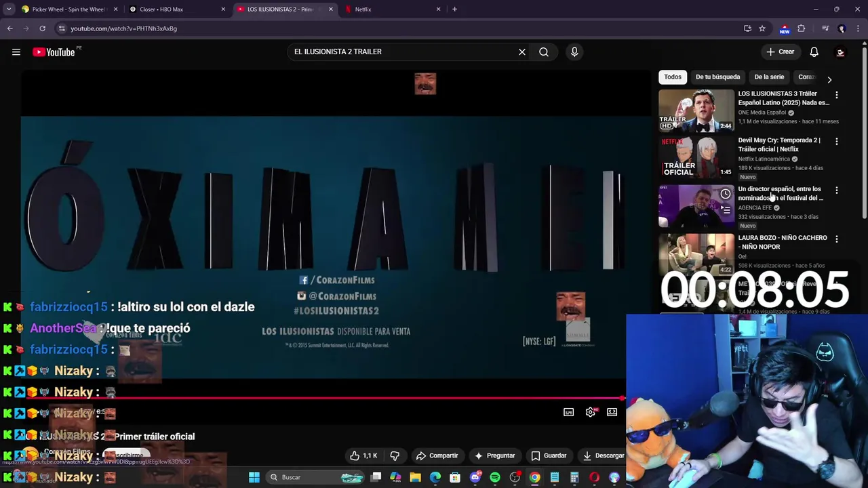Open options for LAURA BOZO video
The image size is (868, 488).
tap(836, 239)
